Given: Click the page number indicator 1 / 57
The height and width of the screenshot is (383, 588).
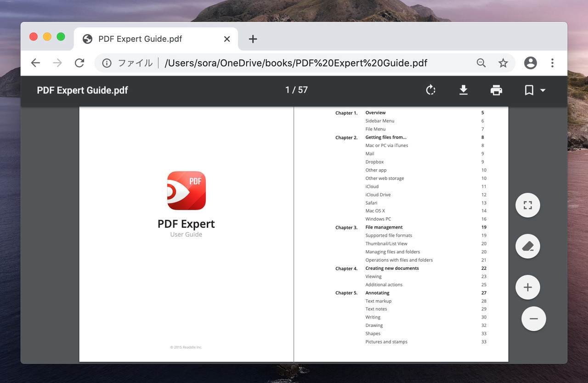Looking at the screenshot, I should (296, 90).
